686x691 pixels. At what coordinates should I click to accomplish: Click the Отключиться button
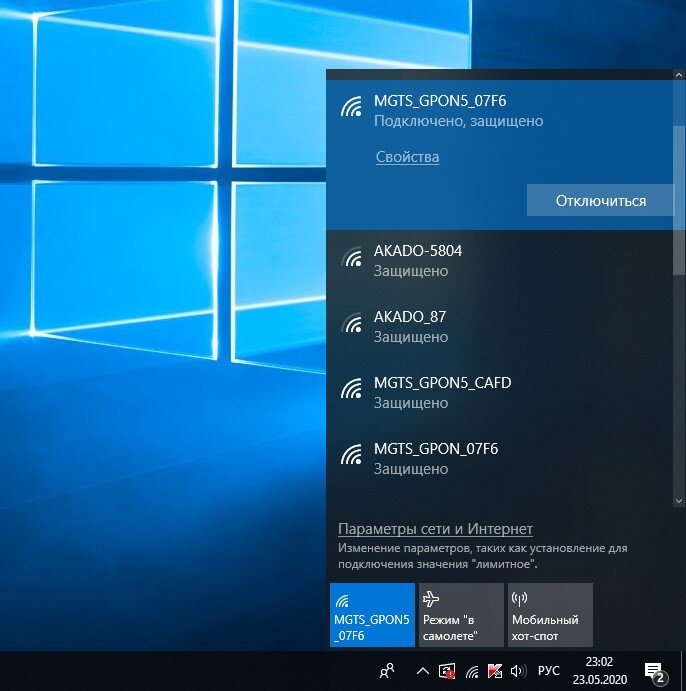coord(601,201)
